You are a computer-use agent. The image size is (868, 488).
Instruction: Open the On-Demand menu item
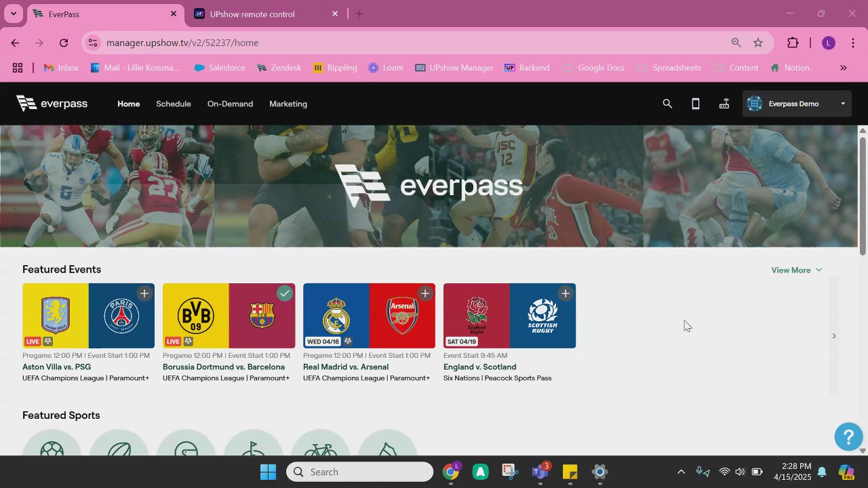pyautogui.click(x=230, y=104)
